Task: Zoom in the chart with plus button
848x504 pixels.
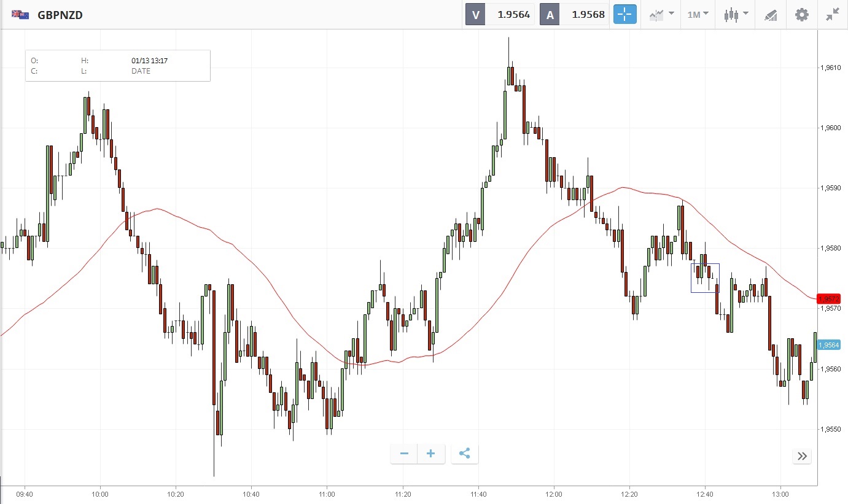Action: tap(431, 454)
